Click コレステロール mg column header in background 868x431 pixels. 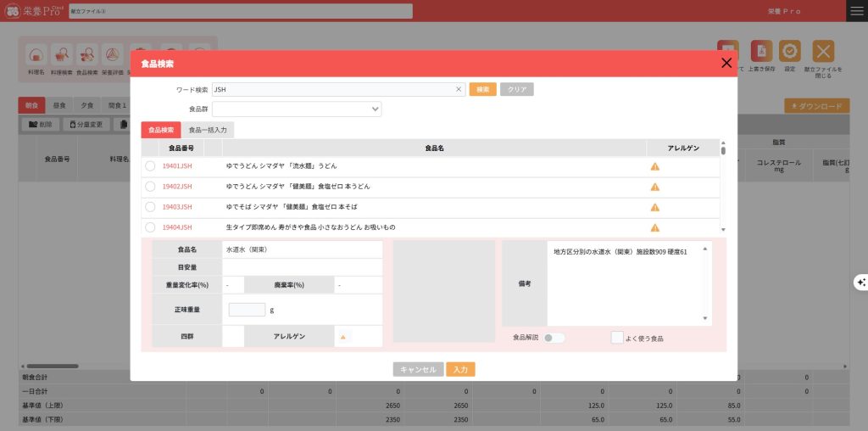pos(779,166)
